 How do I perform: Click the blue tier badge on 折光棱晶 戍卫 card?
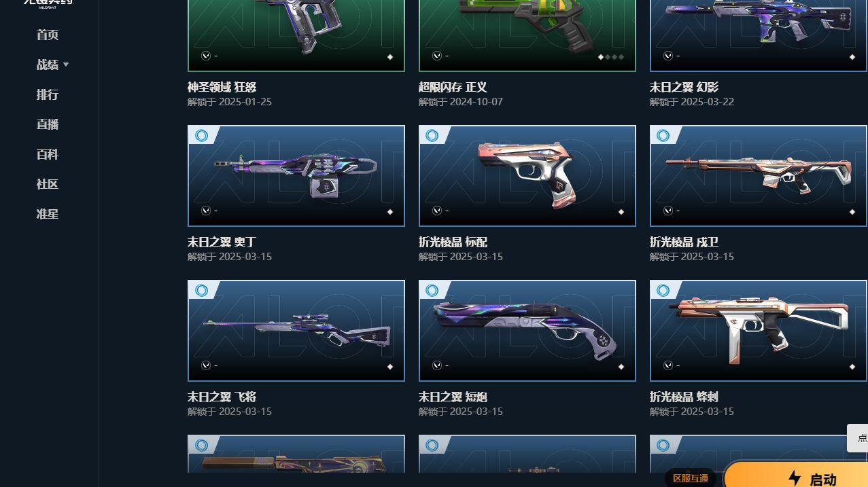(663, 136)
